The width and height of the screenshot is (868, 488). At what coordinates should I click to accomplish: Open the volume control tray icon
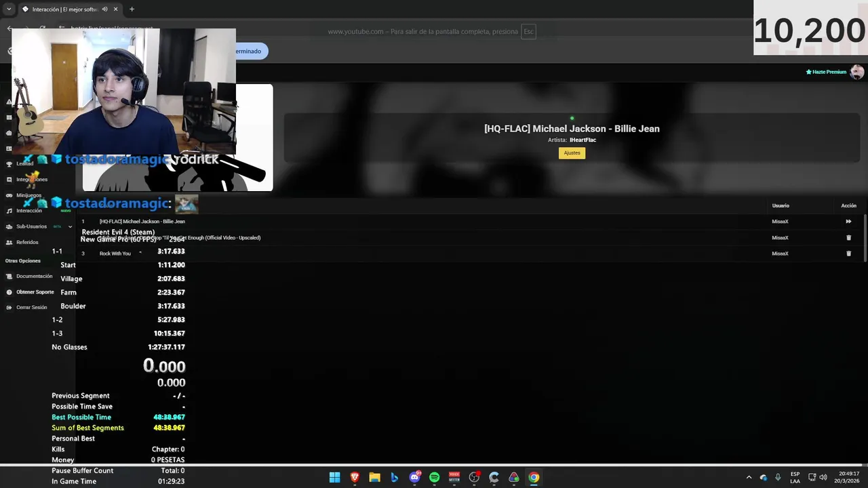tap(823, 477)
